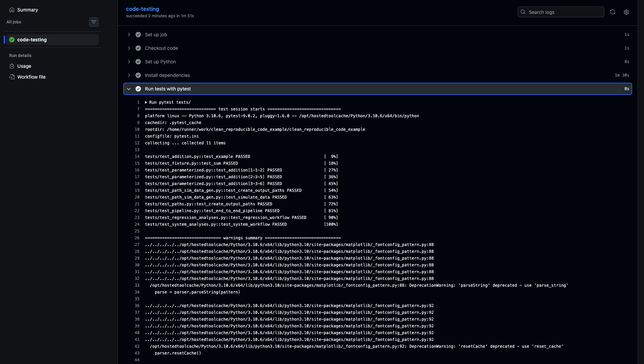
Task: Open the Summary home icon
Action: [x=12, y=10]
